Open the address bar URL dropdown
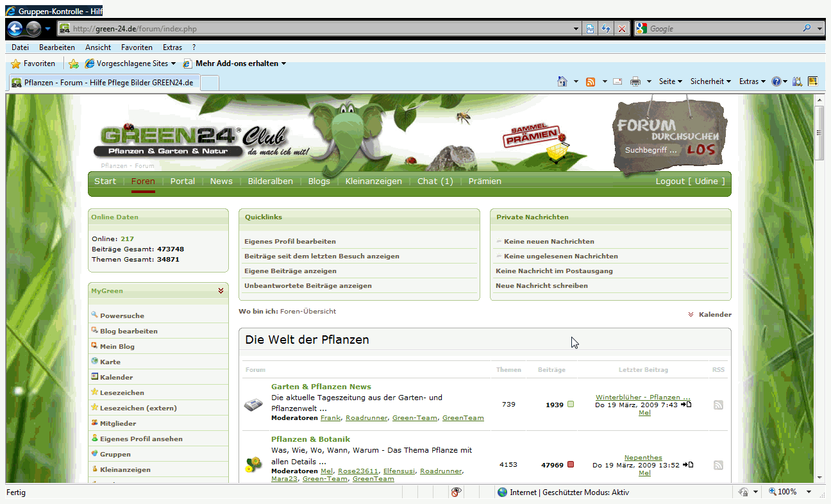 pyautogui.click(x=576, y=29)
